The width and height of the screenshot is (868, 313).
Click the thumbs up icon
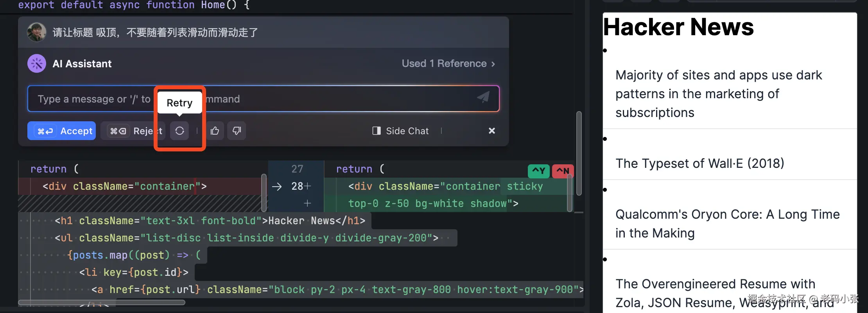pos(215,131)
